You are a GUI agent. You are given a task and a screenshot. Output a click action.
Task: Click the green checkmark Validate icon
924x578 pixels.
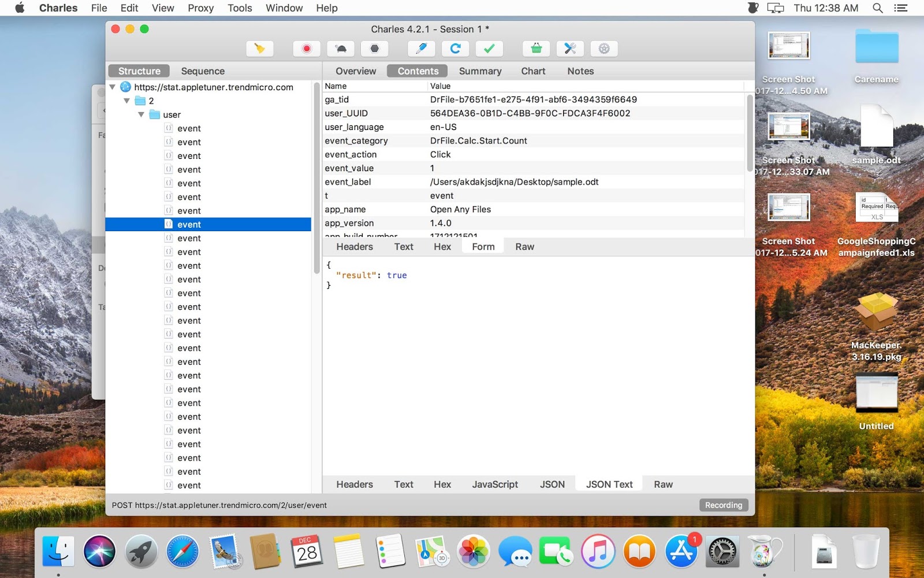pyautogui.click(x=489, y=49)
